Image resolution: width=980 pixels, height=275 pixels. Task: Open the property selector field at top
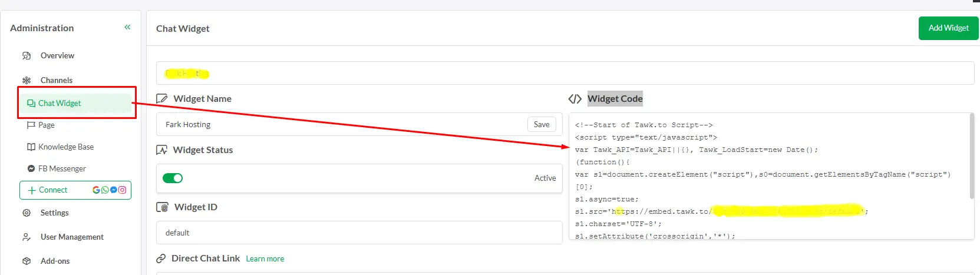[x=565, y=73]
